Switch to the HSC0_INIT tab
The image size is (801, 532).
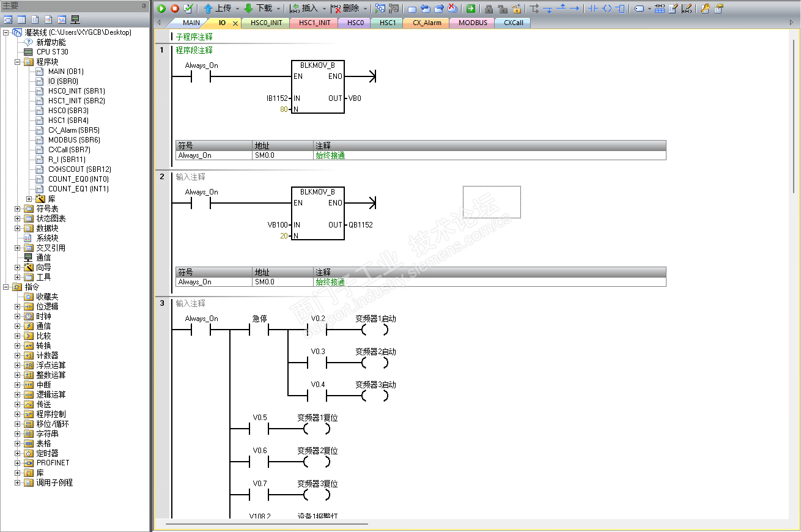tap(266, 23)
